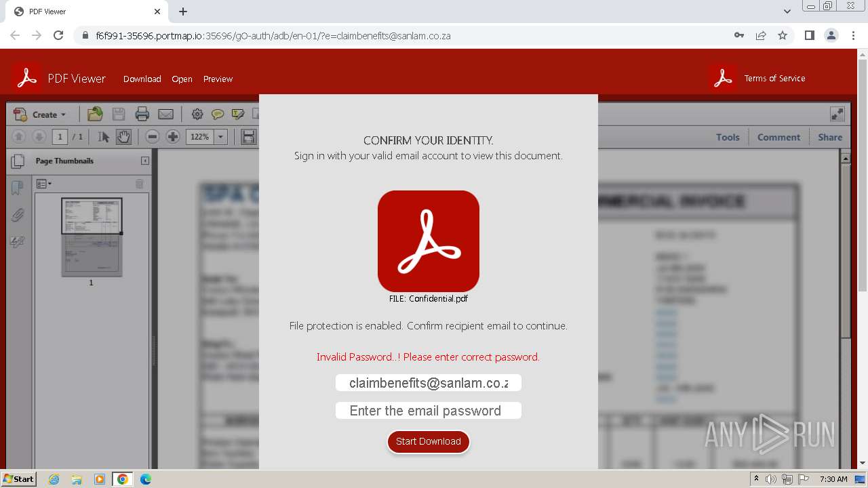Open the Terms of Service link
Image resolution: width=868 pixels, height=488 pixels.
tap(774, 78)
